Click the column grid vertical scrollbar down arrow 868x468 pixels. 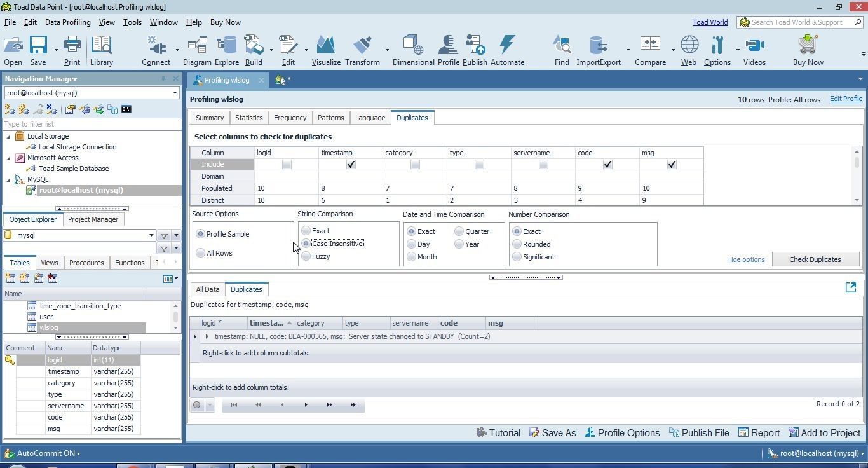tap(857, 200)
